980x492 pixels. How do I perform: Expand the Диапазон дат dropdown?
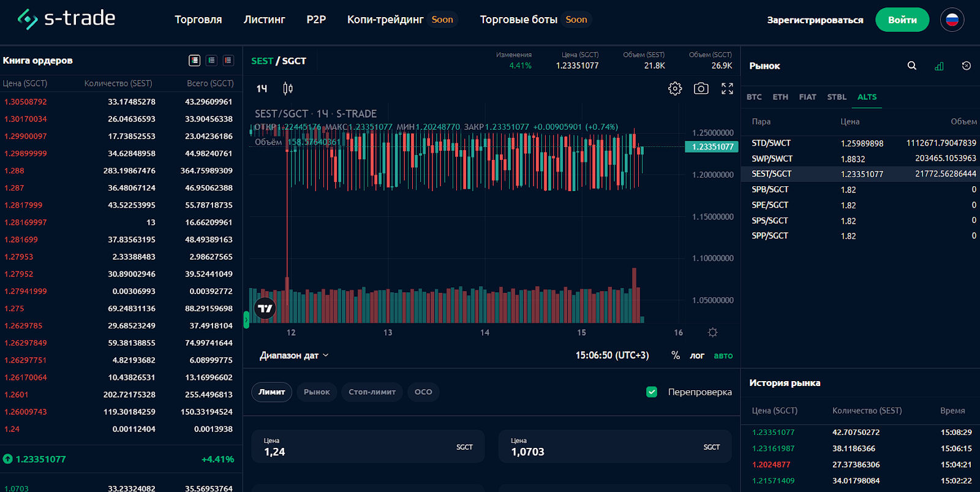click(294, 355)
